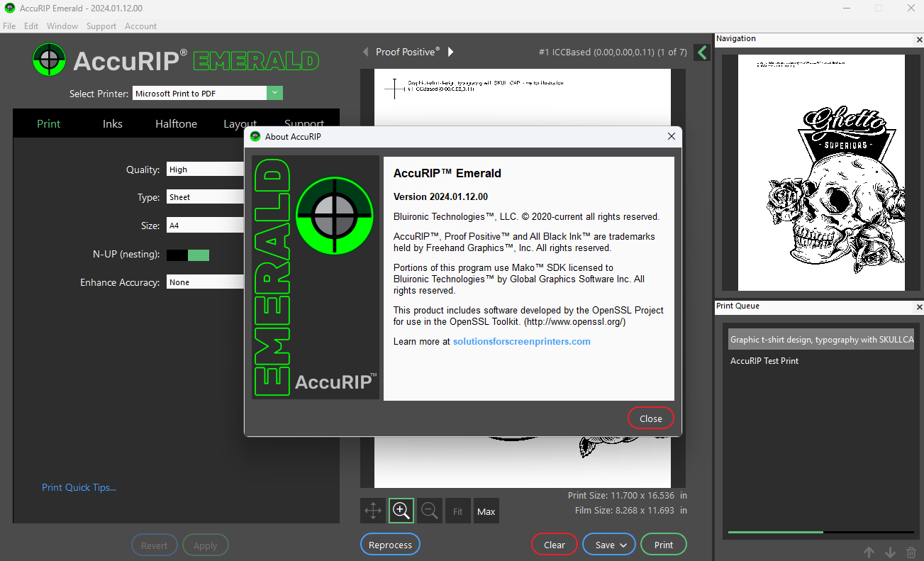Click the Reprocess button
This screenshot has height=561, width=924.
[390, 545]
